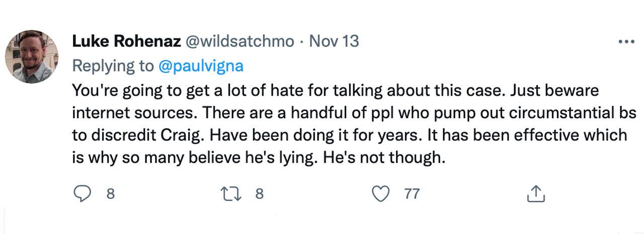Click the word "Craig" in the tweet
This screenshot has width=644, height=234.
(178, 135)
